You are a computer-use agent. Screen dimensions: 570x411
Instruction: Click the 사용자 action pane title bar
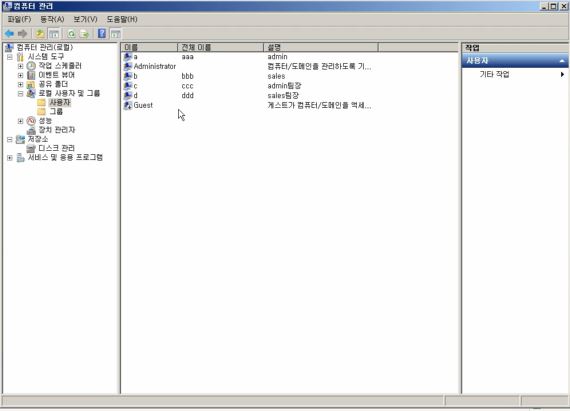pos(515,61)
